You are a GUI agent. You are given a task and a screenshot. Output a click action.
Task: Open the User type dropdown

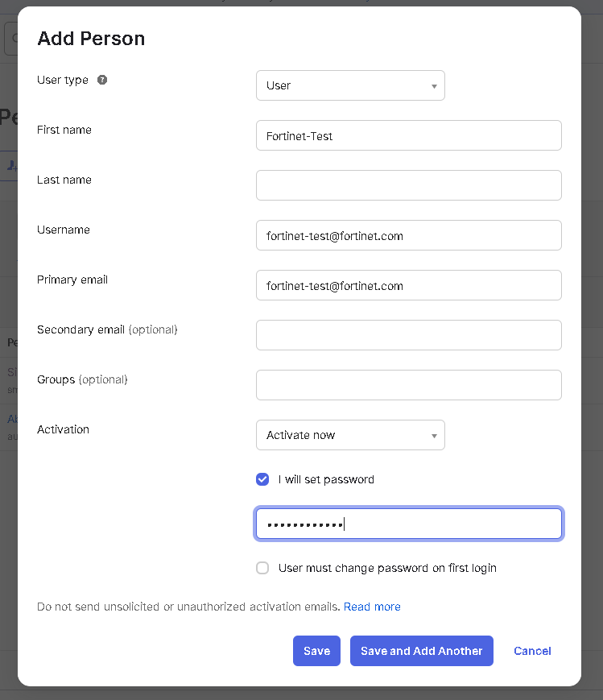pyautogui.click(x=350, y=85)
